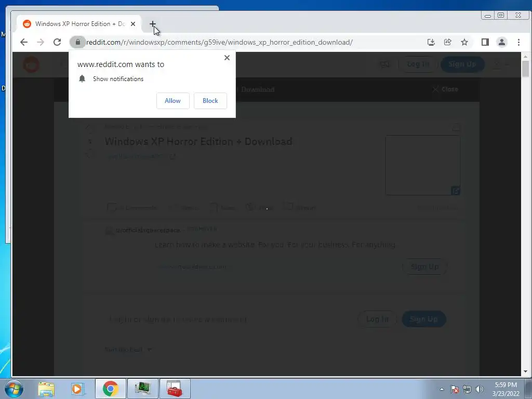
Task: Go back using Chrome's back arrow
Action: point(24,42)
